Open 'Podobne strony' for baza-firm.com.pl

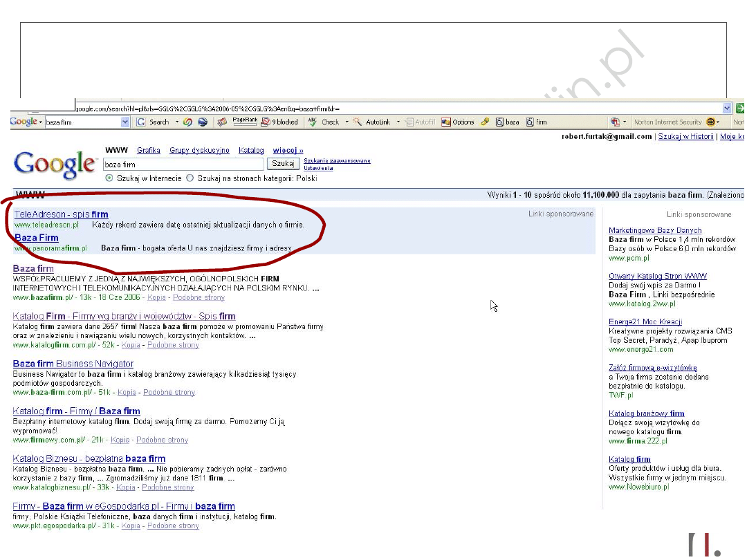click(x=169, y=393)
